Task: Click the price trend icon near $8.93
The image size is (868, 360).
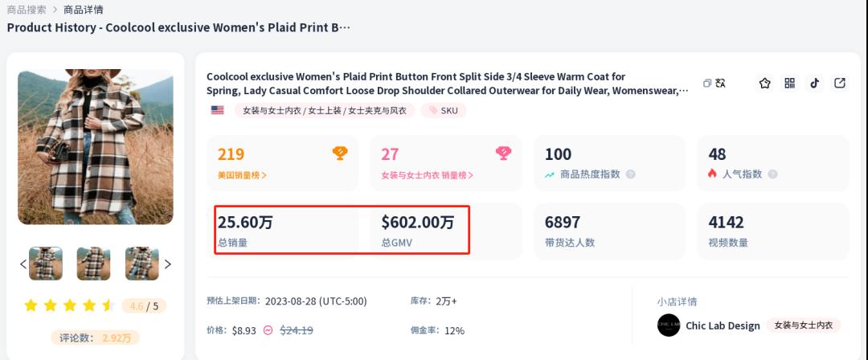Action: tap(268, 330)
